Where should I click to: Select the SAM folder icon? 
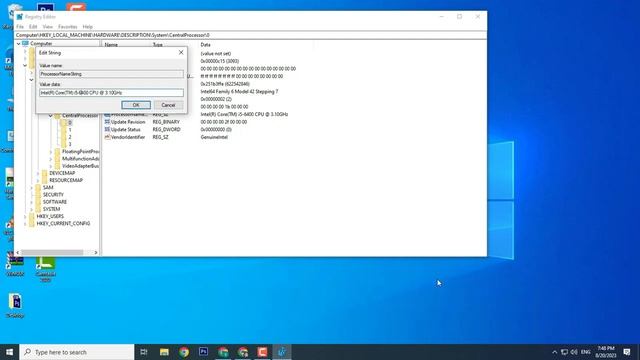38,187
